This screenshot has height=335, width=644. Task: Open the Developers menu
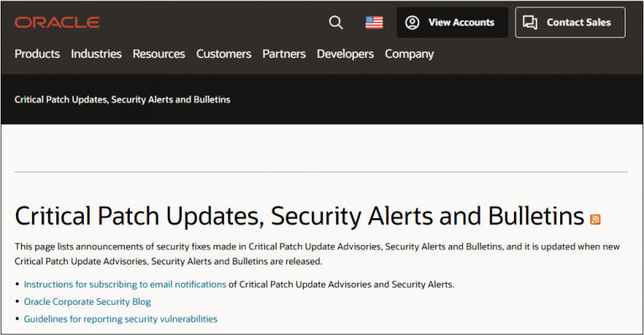pyautogui.click(x=345, y=54)
